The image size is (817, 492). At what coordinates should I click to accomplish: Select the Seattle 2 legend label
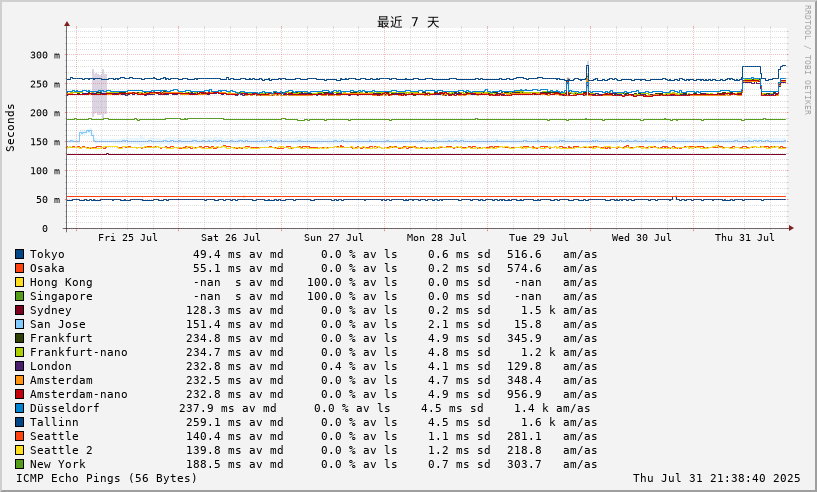point(61,451)
